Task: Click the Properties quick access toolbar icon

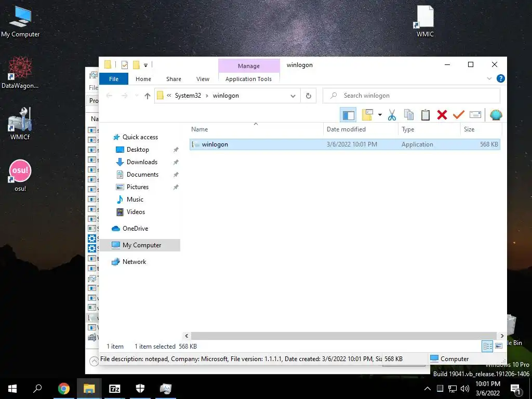Action: (x=125, y=64)
